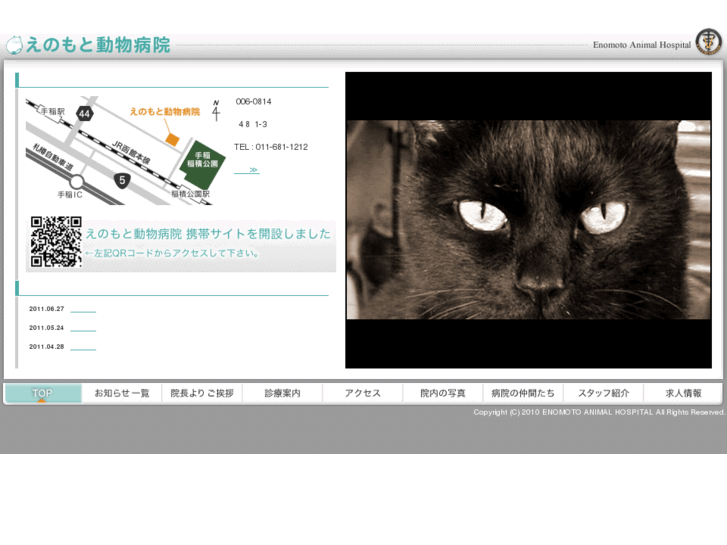Open the news item dated 2011.05.24
The height and width of the screenshot is (545, 727).
point(83,328)
